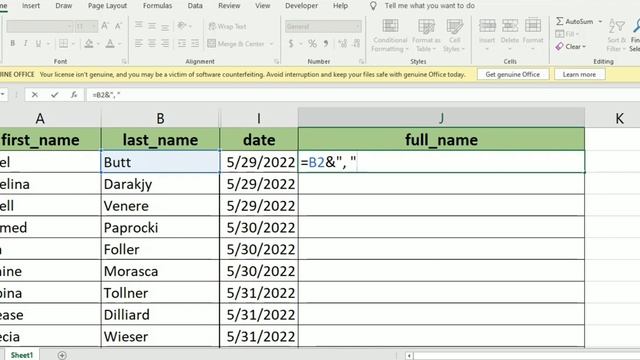This screenshot has width=640, height=360.
Task: Open Cell Styles gallery
Action: (454, 36)
